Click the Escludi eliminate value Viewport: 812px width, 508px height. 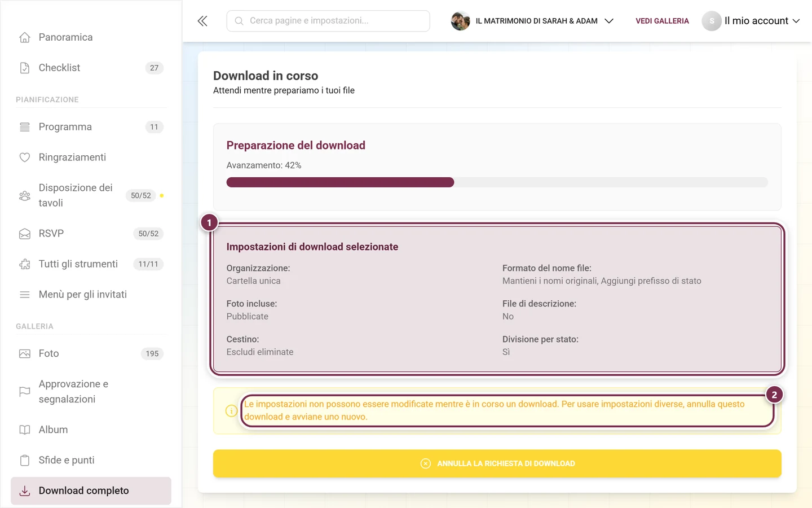click(260, 352)
